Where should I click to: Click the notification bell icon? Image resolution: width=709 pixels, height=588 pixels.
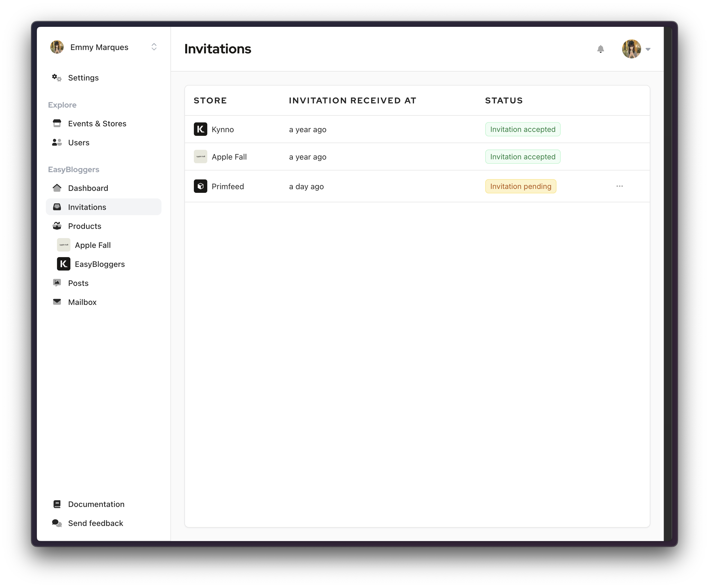point(600,49)
